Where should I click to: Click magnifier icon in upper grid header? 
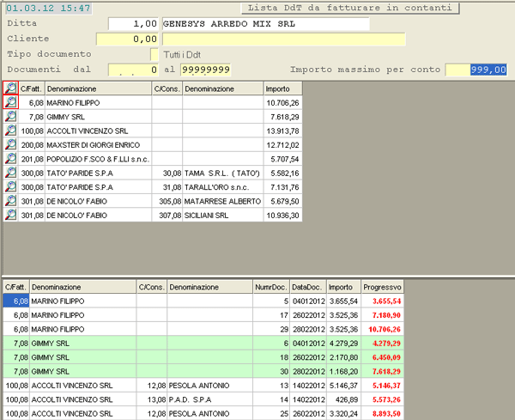click(x=10, y=88)
